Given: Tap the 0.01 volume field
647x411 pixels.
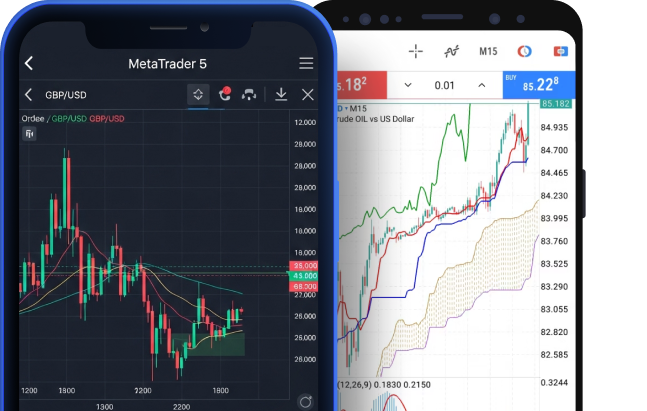Looking at the screenshot, I should [x=444, y=85].
